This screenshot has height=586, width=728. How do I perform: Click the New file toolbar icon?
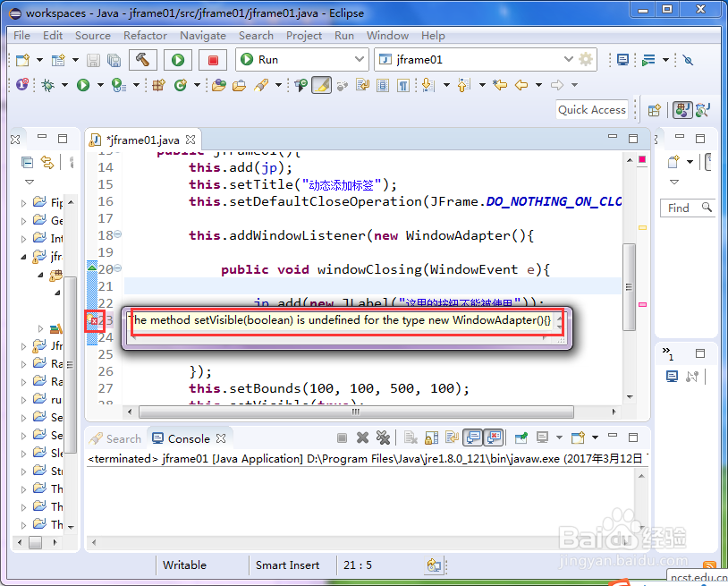pos(22,60)
